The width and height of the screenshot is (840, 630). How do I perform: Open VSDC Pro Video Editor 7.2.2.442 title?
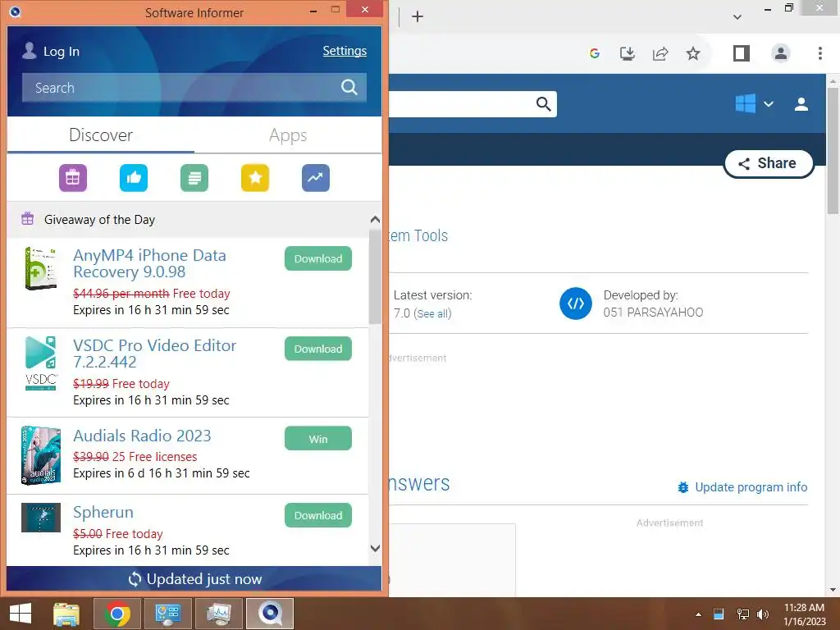[154, 354]
